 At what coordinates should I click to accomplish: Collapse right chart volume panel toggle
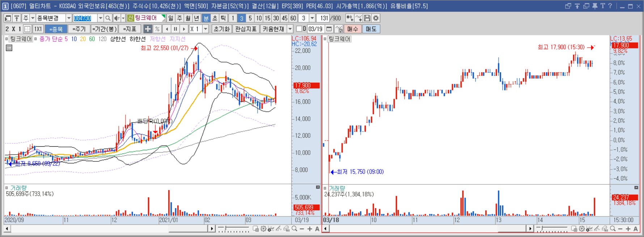636,188
